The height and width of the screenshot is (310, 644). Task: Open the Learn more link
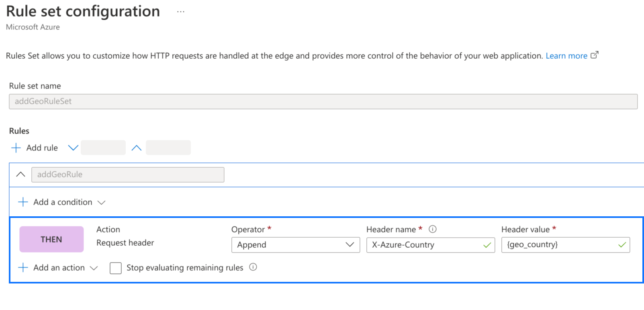point(566,56)
